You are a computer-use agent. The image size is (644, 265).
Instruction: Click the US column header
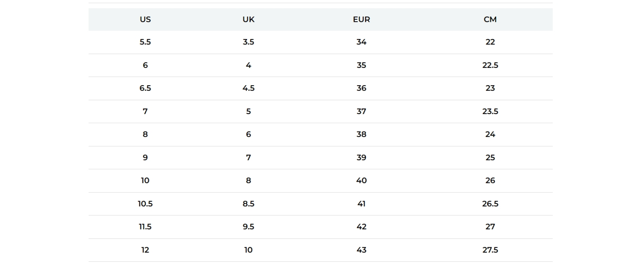click(145, 19)
